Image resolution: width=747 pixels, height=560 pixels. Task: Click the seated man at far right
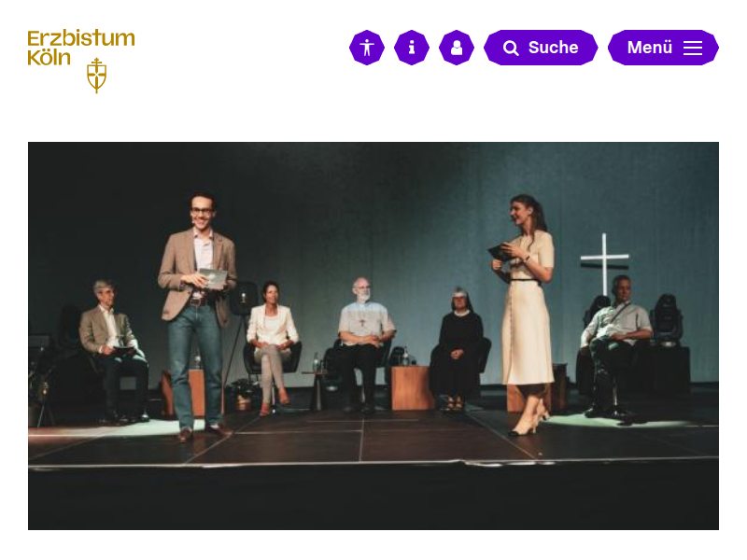(x=614, y=345)
